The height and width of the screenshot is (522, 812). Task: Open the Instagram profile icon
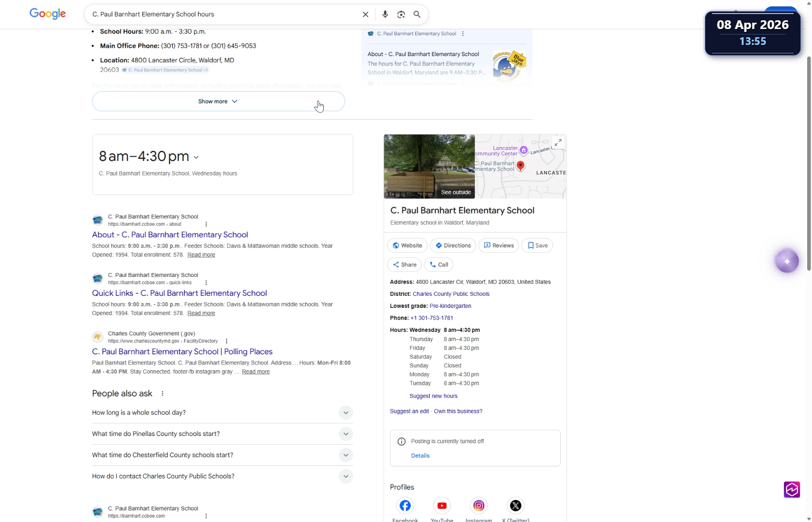click(x=478, y=506)
